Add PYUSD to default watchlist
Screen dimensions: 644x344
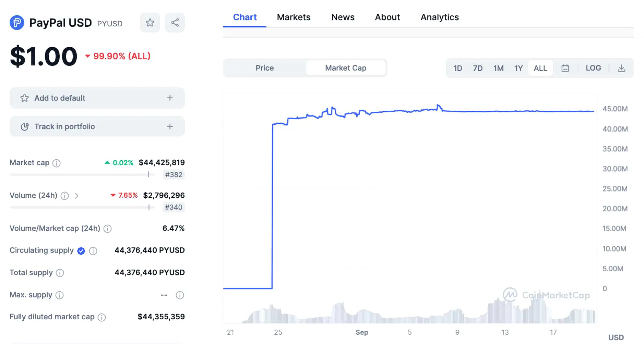coord(97,98)
